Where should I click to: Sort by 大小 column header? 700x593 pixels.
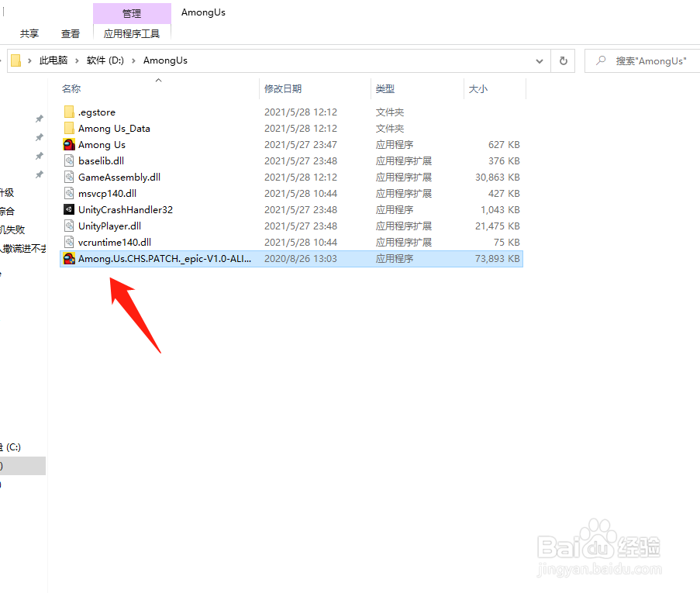[478, 89]
